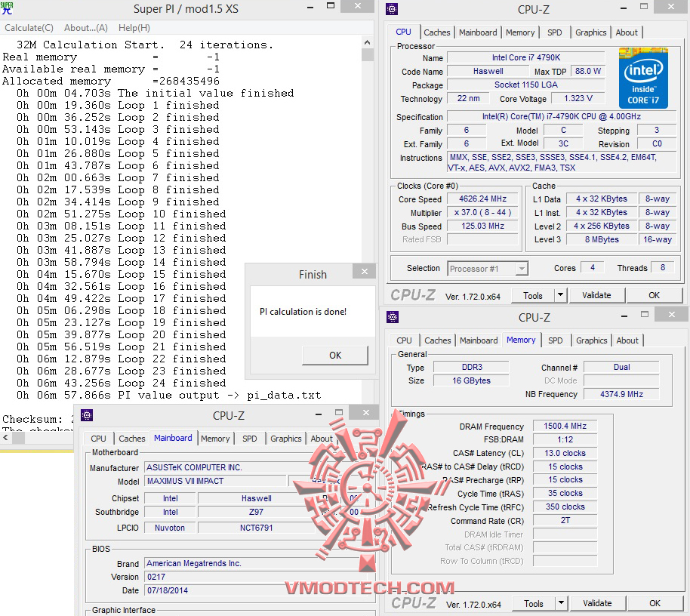Select Caches tab in the Mainboard CPU-Z window

click(x=131, y=439)
